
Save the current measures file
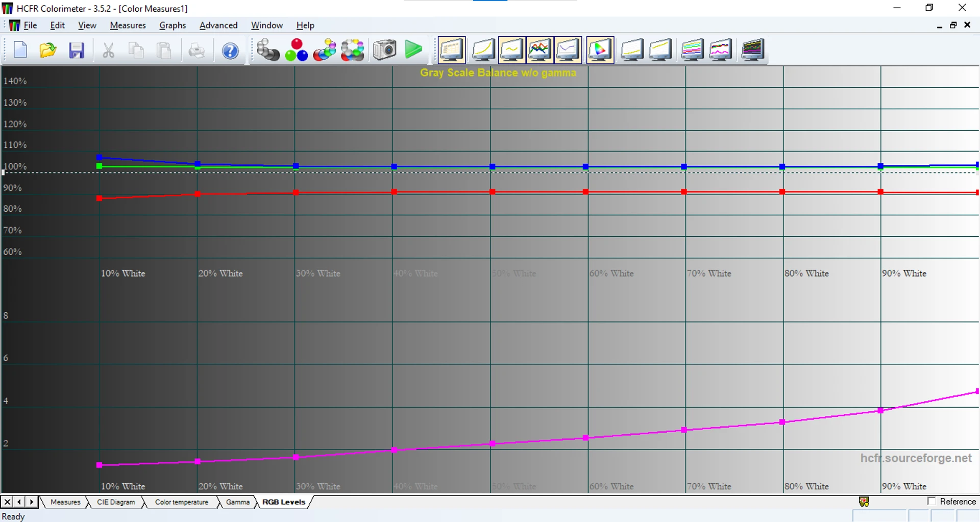pos(77,50)
